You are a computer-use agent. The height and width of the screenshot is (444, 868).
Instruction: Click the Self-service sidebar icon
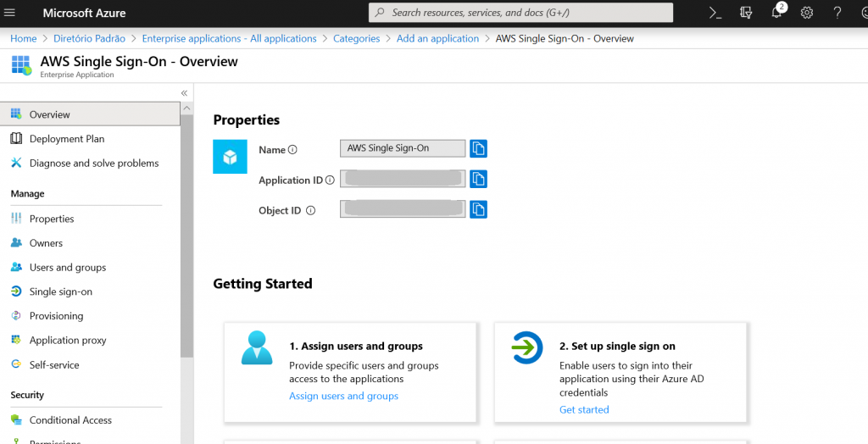click(x=16, y=364)
